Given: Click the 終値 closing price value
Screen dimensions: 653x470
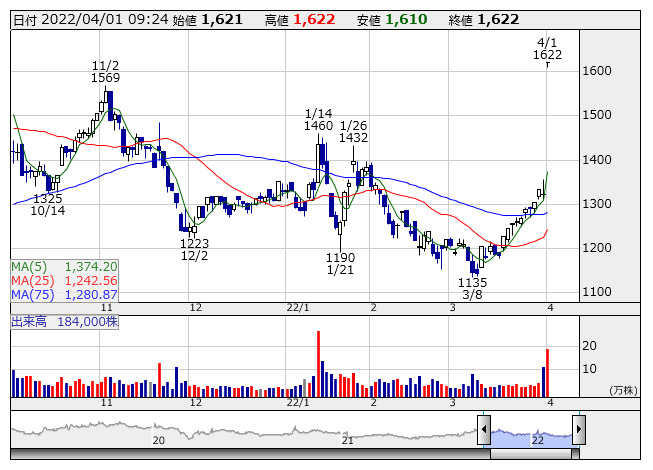Looking at the screenshot, I should [x=498, y=19].
